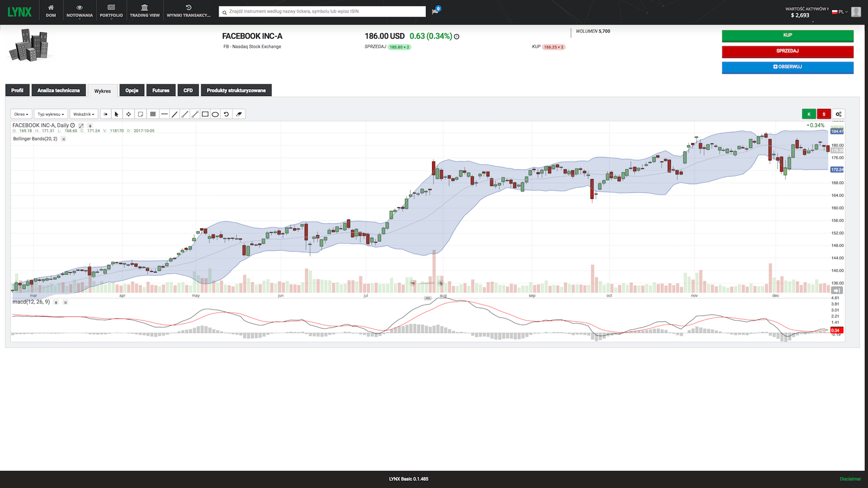Screen dimensions: 868x488
Task: Open the Portfolio menu item
Action: (111, 11)
